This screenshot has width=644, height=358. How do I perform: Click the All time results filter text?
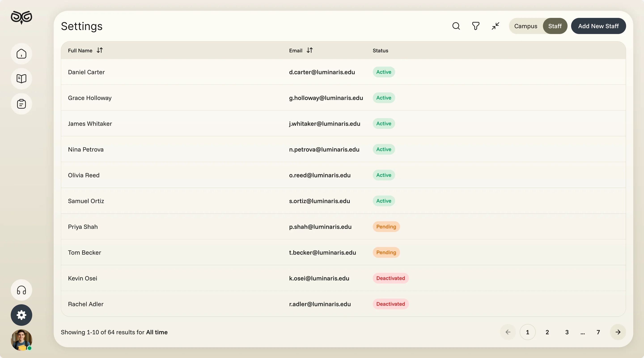(x=157, y=332)
